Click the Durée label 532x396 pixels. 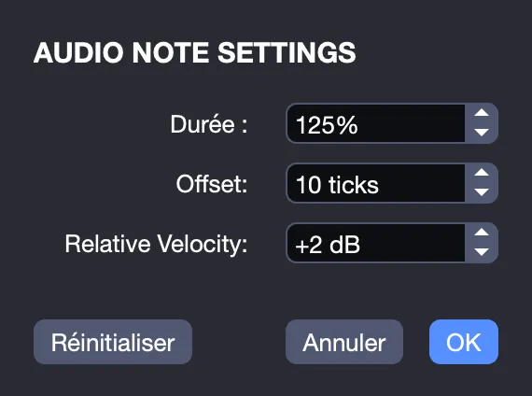(209, 124)
